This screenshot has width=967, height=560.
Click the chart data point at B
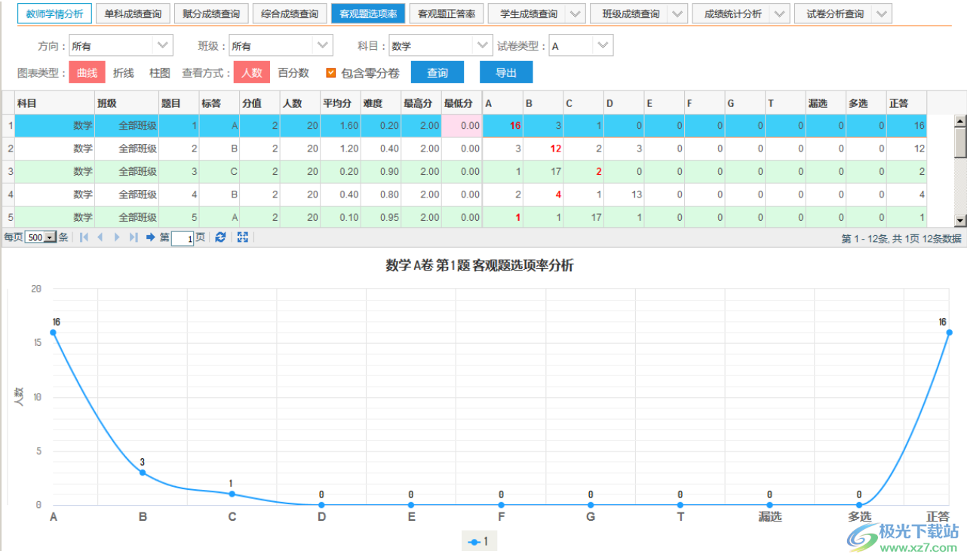(x=143, y=473)
